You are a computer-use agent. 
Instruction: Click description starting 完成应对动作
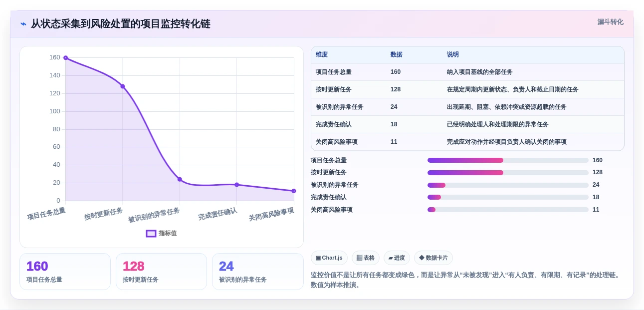click(507, 142)
